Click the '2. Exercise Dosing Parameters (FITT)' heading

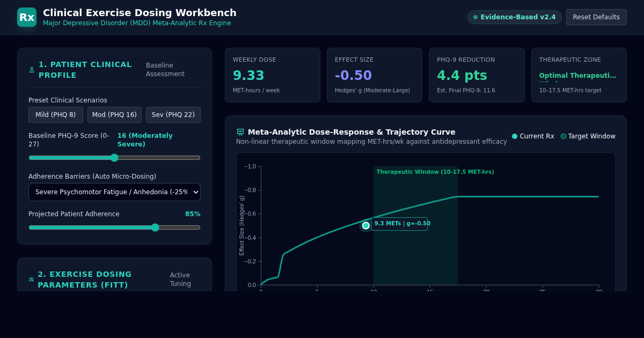click(85, 280)
